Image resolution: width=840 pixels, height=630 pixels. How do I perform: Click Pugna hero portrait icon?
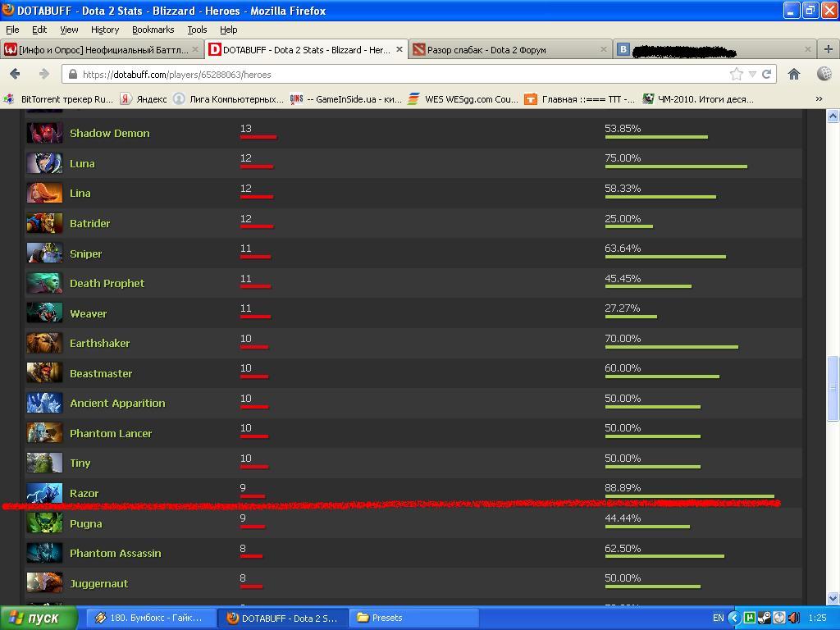(44, 523)
